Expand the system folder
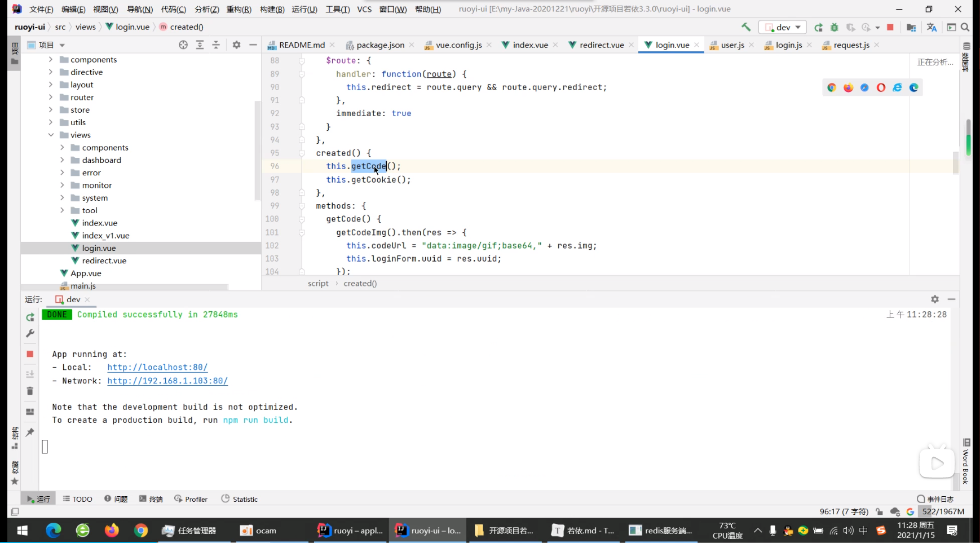The height and width of the screenshot is (543, 980). 62,198
